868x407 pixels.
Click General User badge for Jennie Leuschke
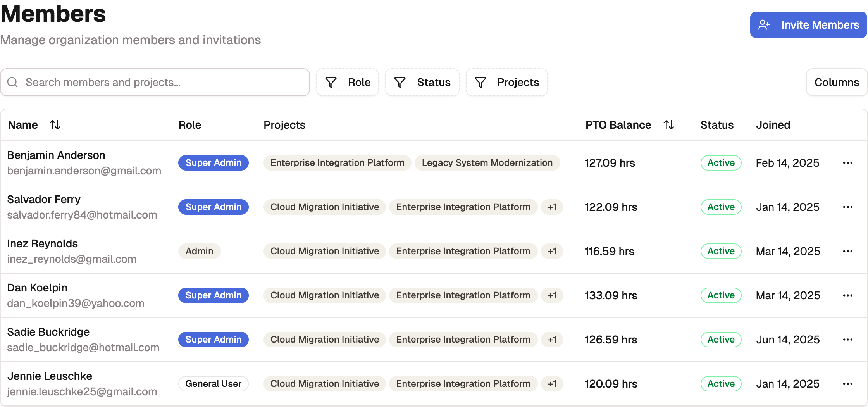click(x=214, y=384)
